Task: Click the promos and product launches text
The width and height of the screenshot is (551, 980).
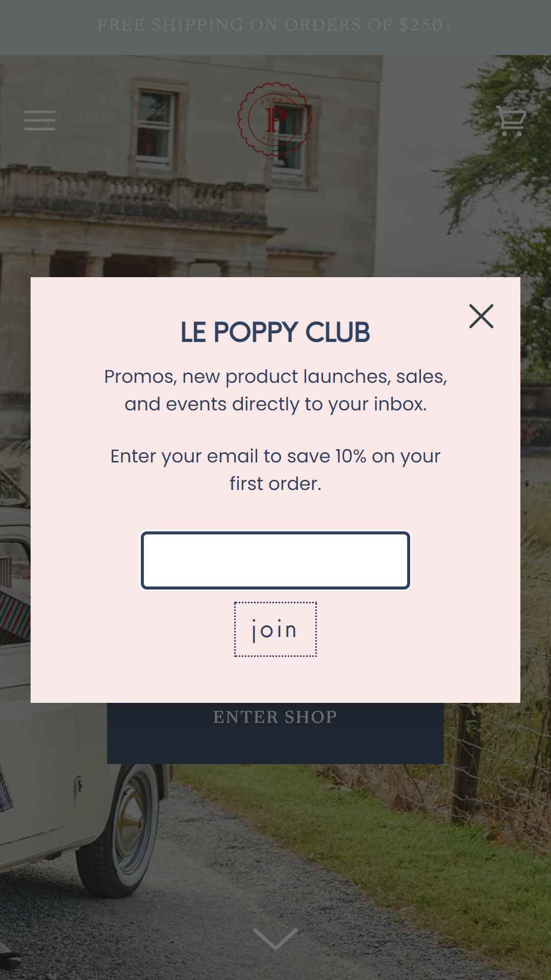Action: point(275,390)
